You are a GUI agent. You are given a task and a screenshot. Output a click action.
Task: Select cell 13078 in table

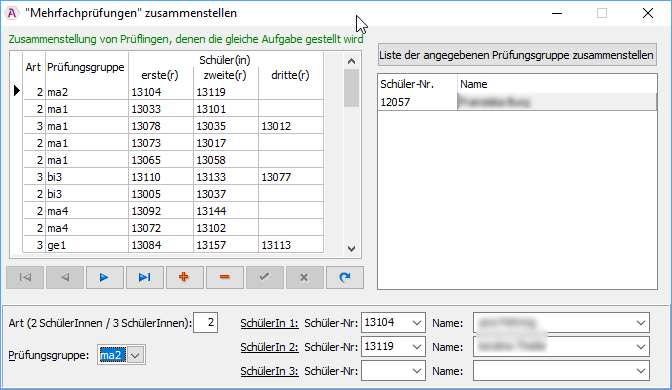[x=161, y=126]
